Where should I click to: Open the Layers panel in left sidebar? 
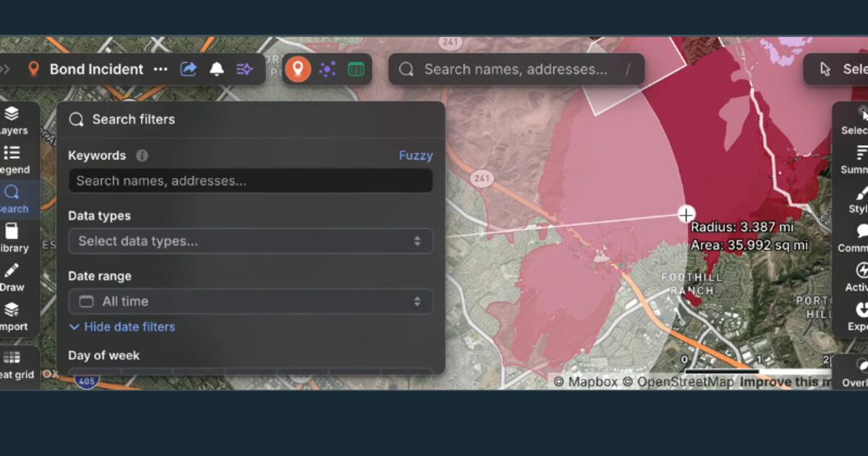click(x=12, y=120)
